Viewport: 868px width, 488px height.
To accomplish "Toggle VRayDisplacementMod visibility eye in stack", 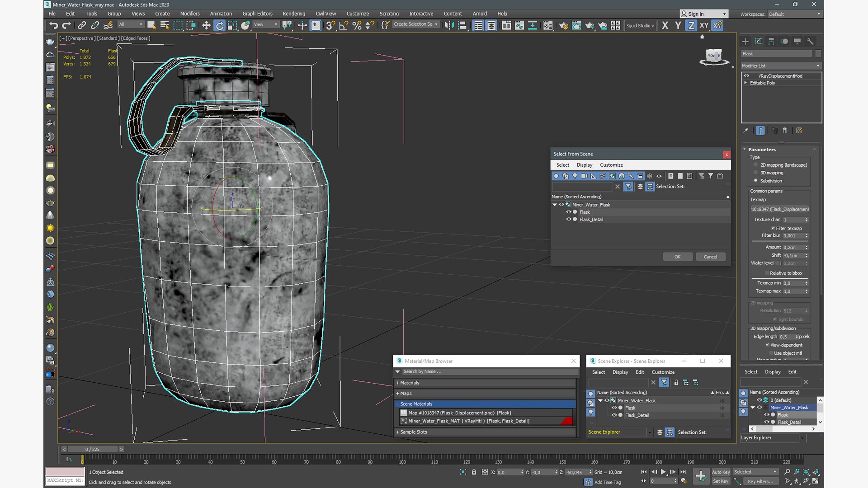I will tap(746, 76).
